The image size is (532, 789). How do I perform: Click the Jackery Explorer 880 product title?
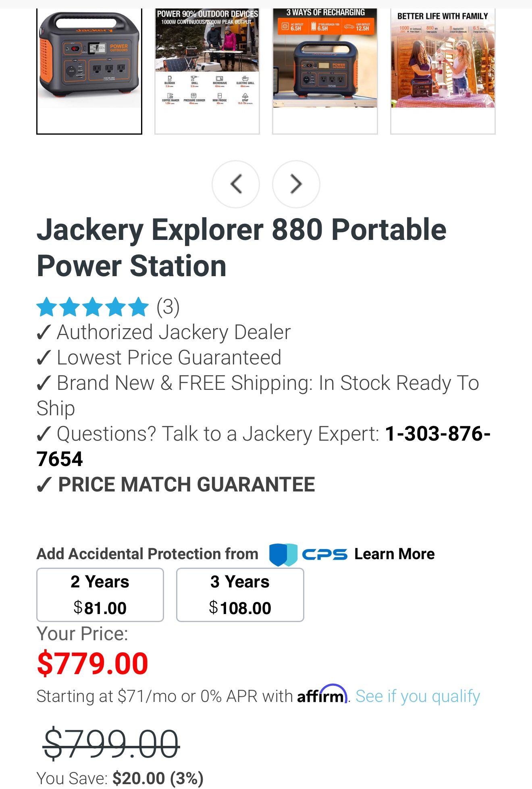241,248
